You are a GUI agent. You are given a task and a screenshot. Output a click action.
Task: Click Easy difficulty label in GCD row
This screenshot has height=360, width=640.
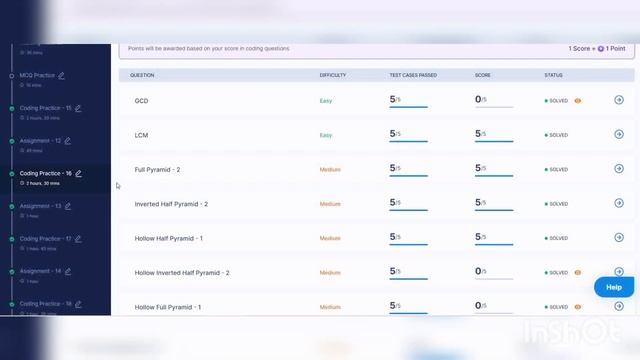(x=326, y=101)
